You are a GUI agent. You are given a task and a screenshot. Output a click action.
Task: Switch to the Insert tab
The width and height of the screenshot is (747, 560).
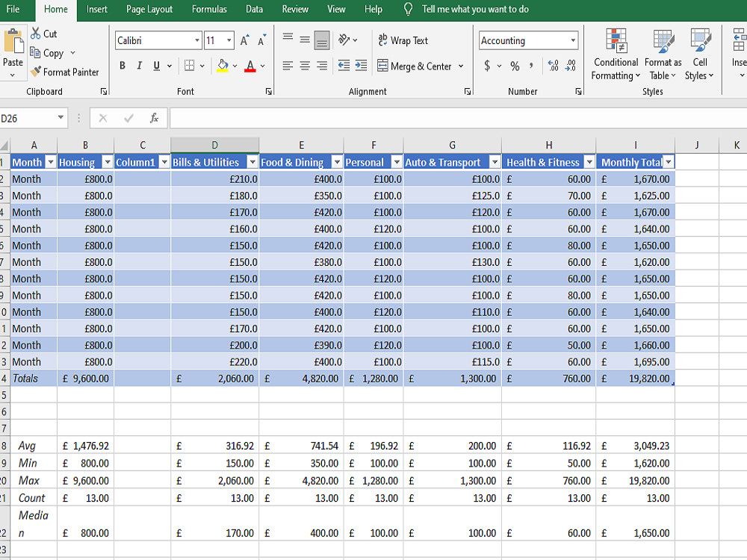tap(96, 9)
